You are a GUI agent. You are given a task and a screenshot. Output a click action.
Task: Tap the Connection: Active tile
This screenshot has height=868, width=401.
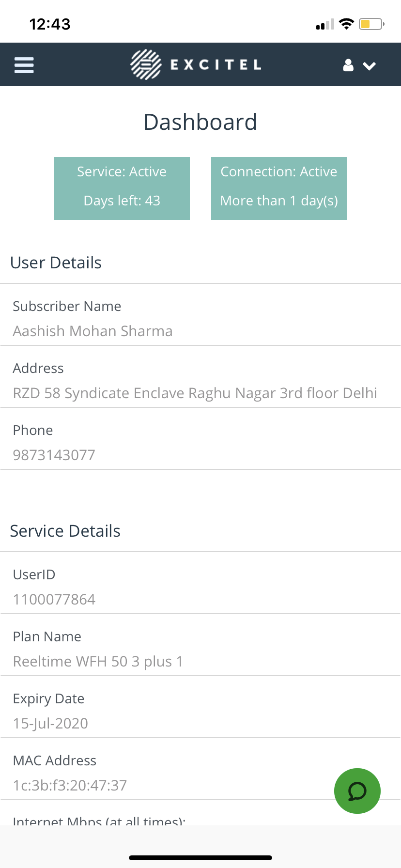[x=279, y=188]
